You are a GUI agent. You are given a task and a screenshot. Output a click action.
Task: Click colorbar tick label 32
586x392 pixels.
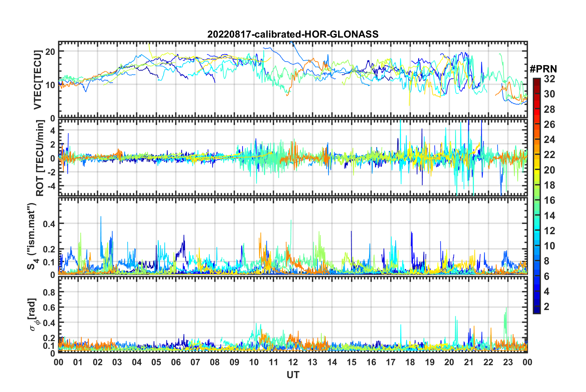click(549, 79)
